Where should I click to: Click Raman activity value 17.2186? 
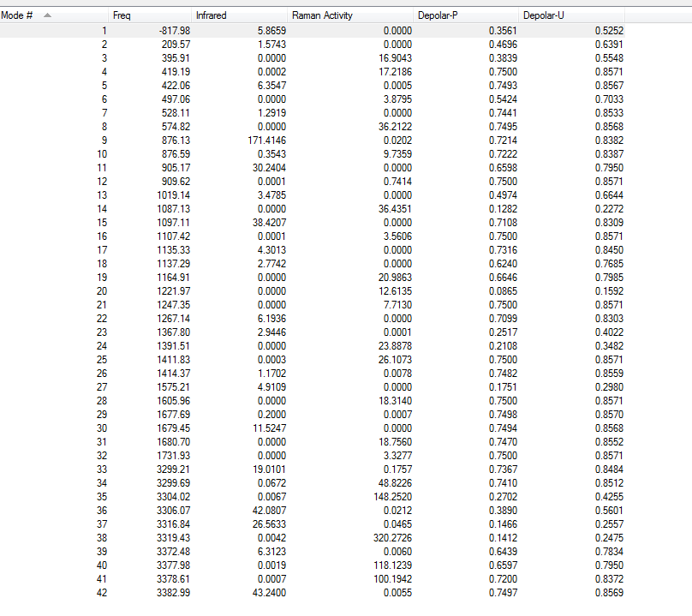click(x=395, y=71)
